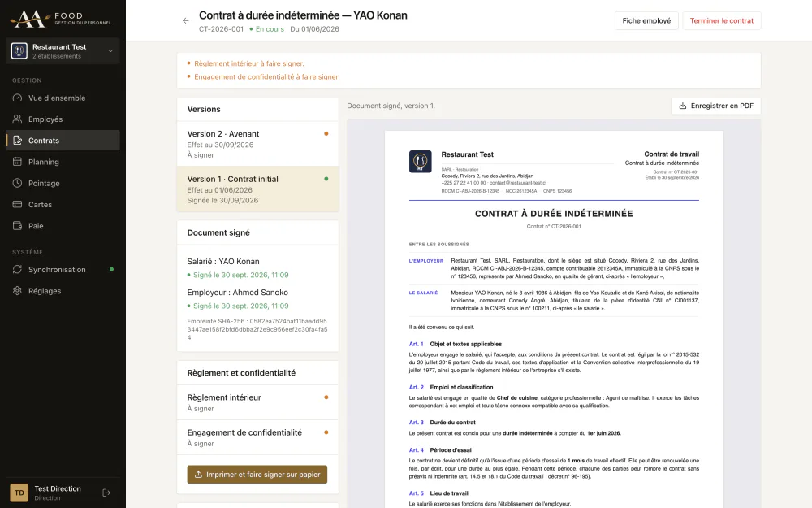
Task: Open Fiche employé
Action: tap(646, 21)
